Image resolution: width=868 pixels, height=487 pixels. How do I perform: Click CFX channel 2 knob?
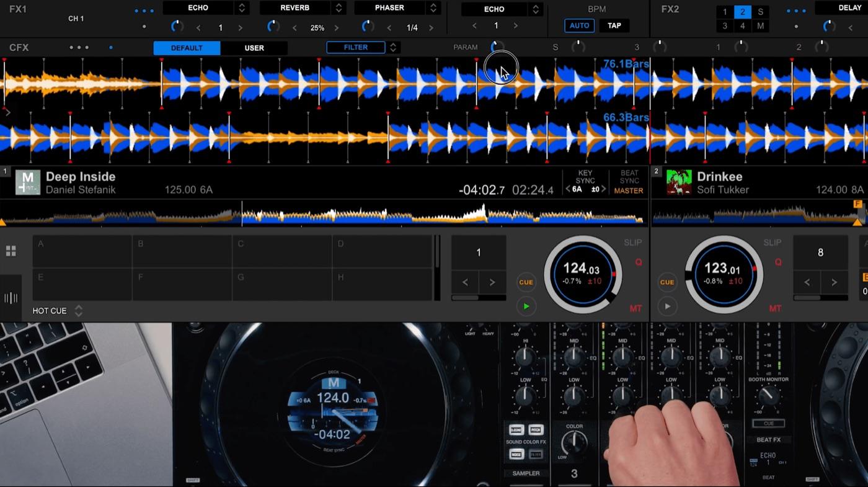pyautogui.click(x=821, y=47)
